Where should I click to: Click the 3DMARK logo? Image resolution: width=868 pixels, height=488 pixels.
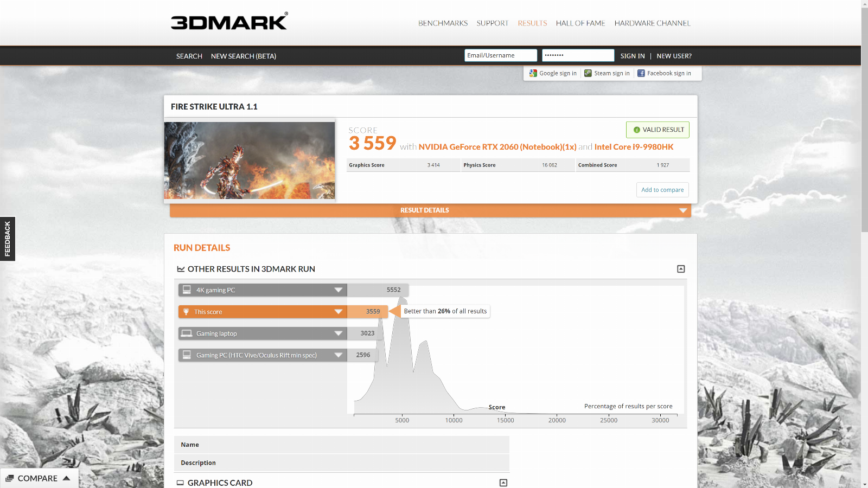pyautogui.click(x=229, y=21)
